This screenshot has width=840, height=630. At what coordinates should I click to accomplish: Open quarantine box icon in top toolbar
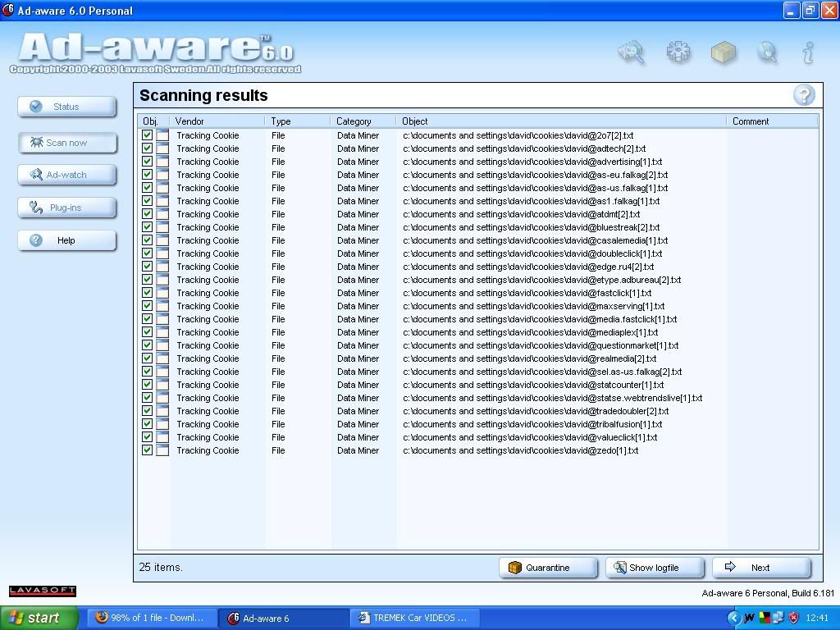pyautogui.click(x=724, y=52)
